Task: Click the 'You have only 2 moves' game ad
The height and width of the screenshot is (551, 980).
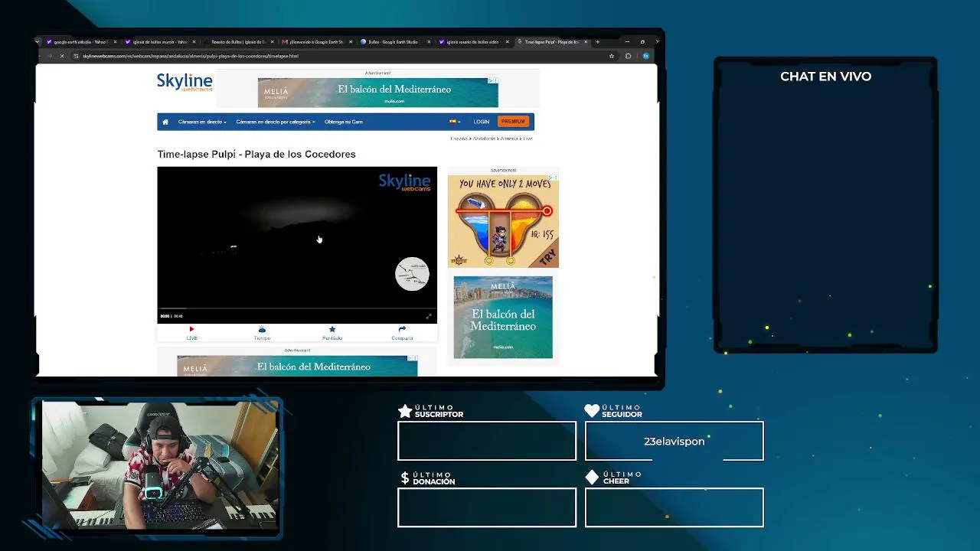Action: [503, 221]
